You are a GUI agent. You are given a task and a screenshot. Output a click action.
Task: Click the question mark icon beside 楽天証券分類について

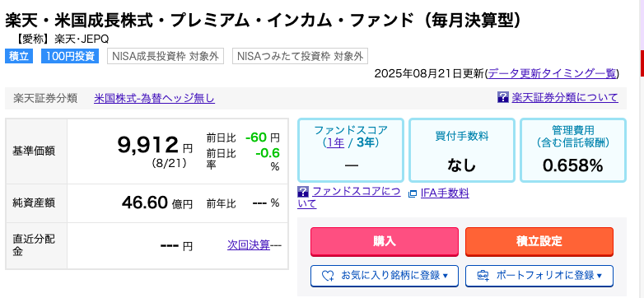[502, 97]
